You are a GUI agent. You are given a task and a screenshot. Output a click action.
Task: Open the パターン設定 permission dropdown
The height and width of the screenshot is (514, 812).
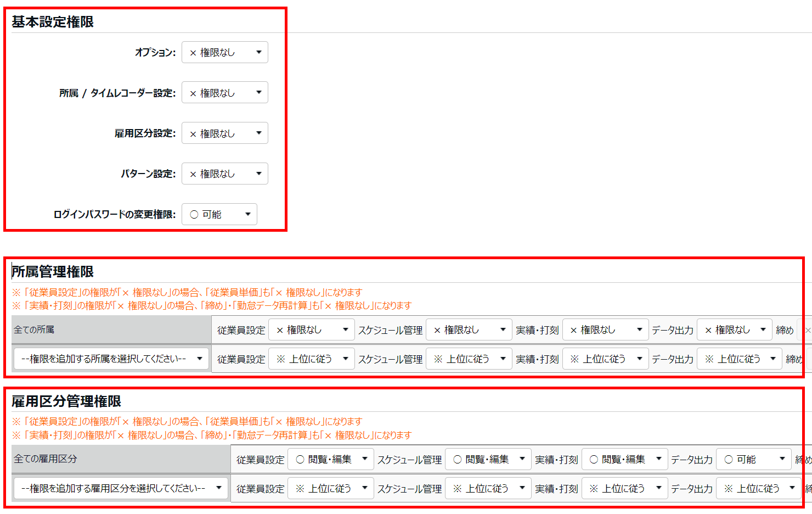(224, 174)
